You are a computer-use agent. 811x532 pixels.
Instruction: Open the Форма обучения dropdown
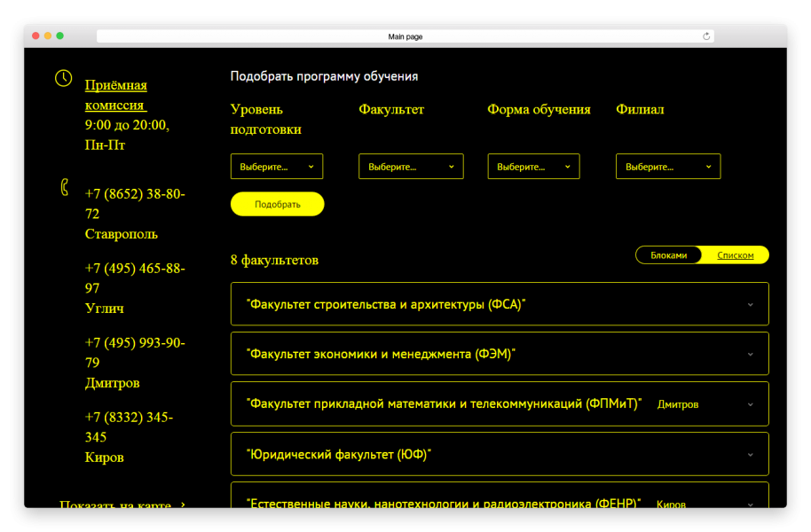[x=533, y=167]
